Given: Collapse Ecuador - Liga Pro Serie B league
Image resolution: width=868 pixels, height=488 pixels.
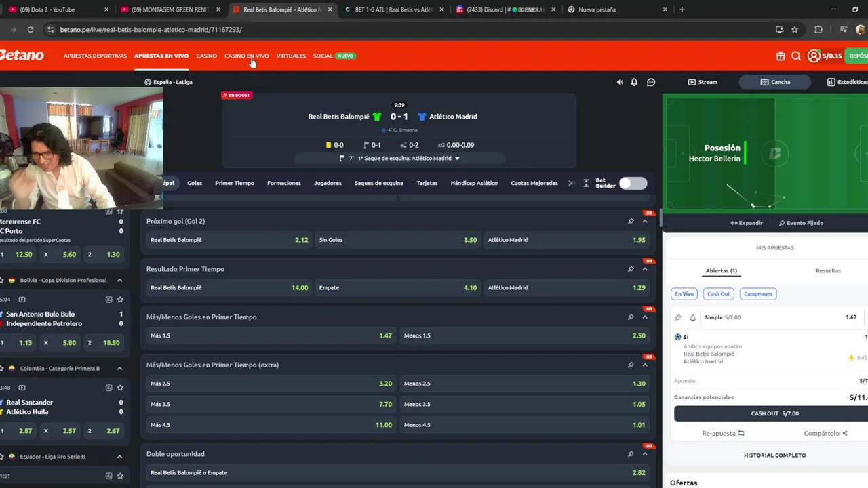Looking at the screenshot, I should click(x=119, y=456).
